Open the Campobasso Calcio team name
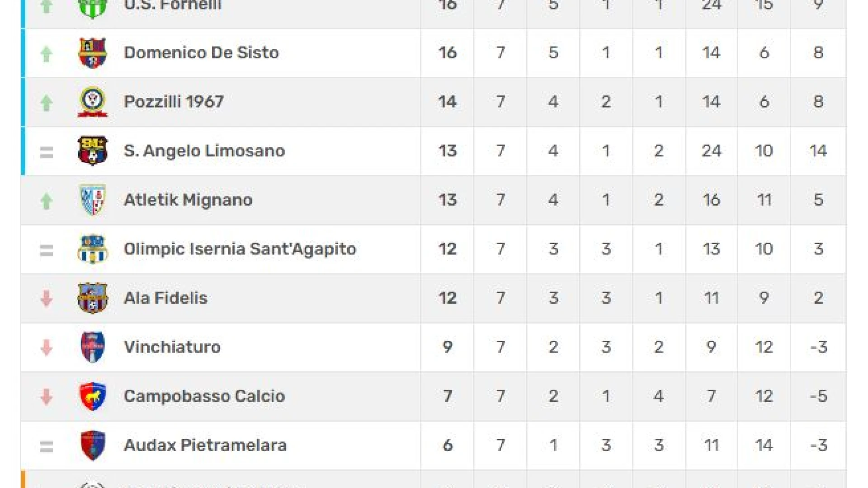Screen dimensions: 868x488 click(x=204, y=396)
